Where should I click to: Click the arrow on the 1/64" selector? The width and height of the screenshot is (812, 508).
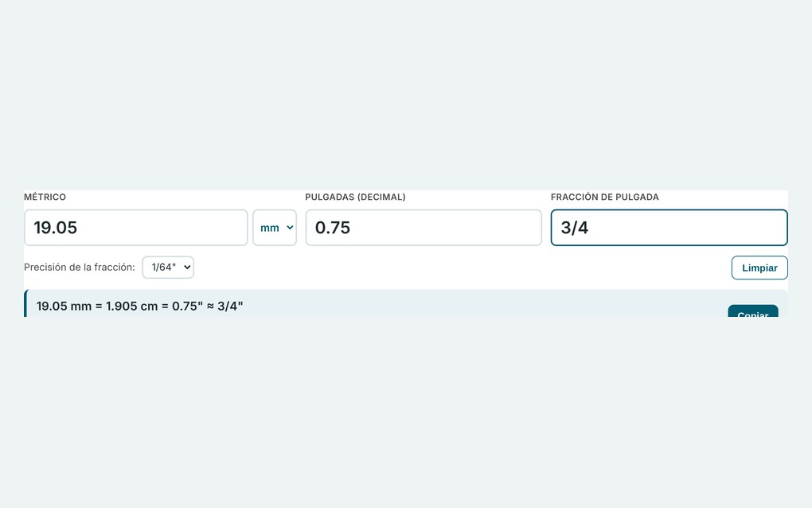pos(187,268)
